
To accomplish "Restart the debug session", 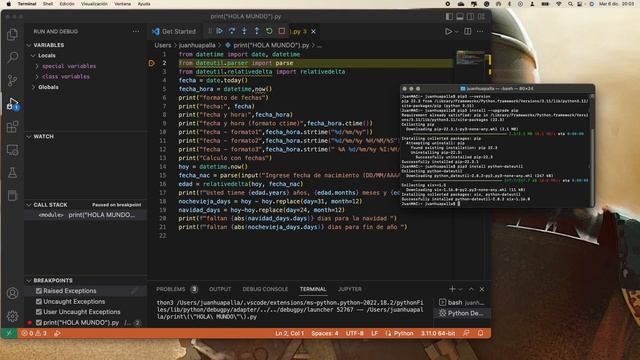I will 269,31.
